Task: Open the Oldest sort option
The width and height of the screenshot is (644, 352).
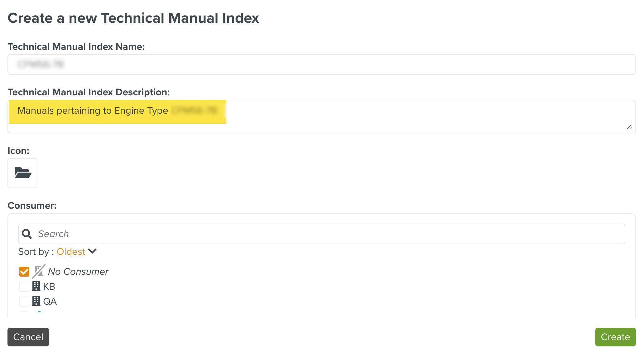Action: (x=70, y=251)
